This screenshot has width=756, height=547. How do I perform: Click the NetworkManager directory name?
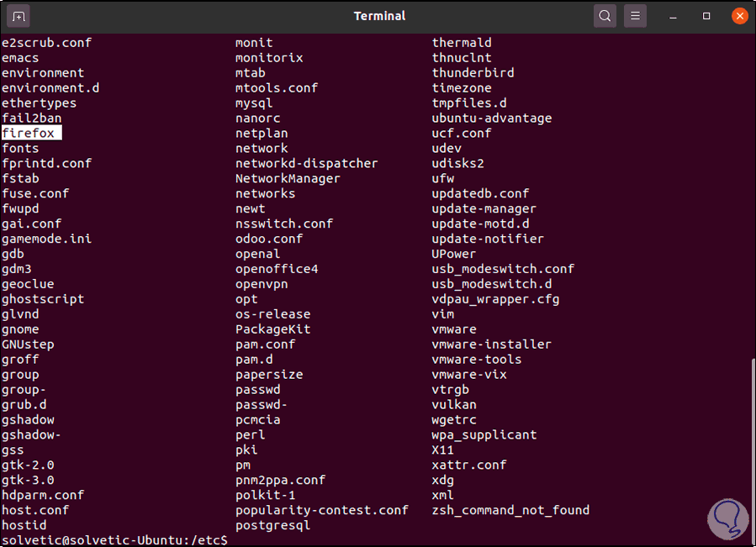(288, 178)
